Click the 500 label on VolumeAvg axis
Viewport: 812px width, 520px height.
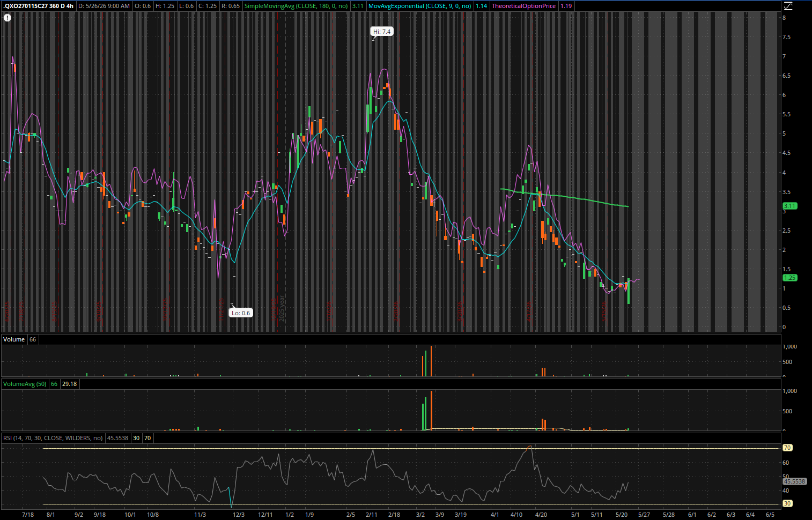click(787, 411)
